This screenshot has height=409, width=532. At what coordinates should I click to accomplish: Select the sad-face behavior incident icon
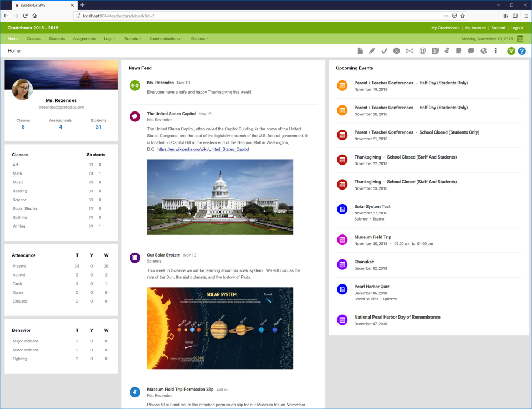pos(396,50)
